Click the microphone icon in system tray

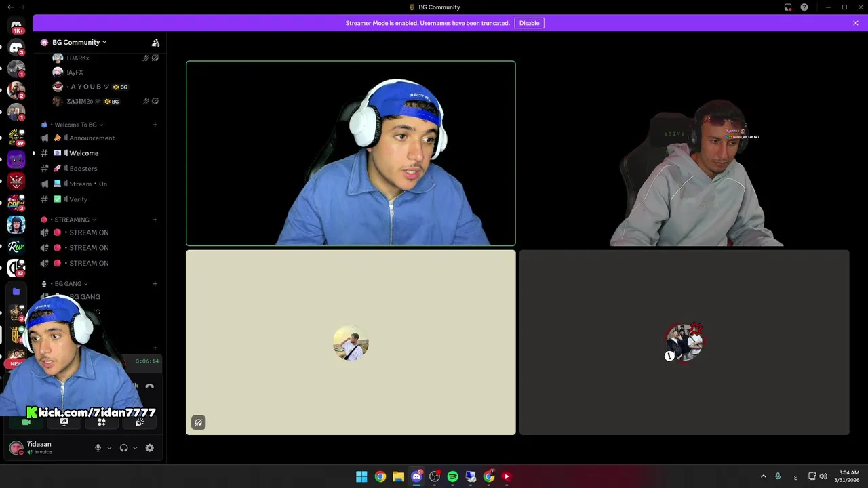(x=778, y=476)
